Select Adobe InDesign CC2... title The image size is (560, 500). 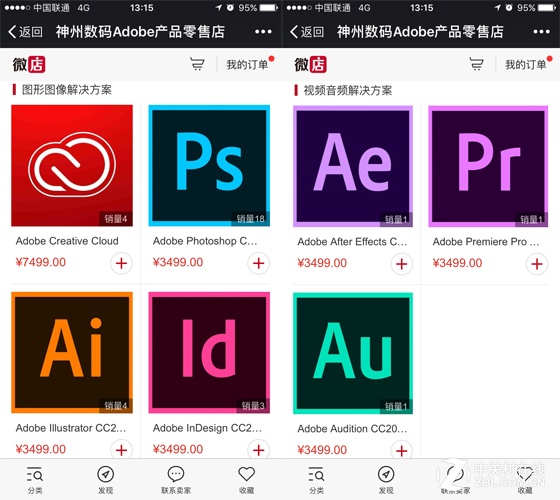(207, 428)
